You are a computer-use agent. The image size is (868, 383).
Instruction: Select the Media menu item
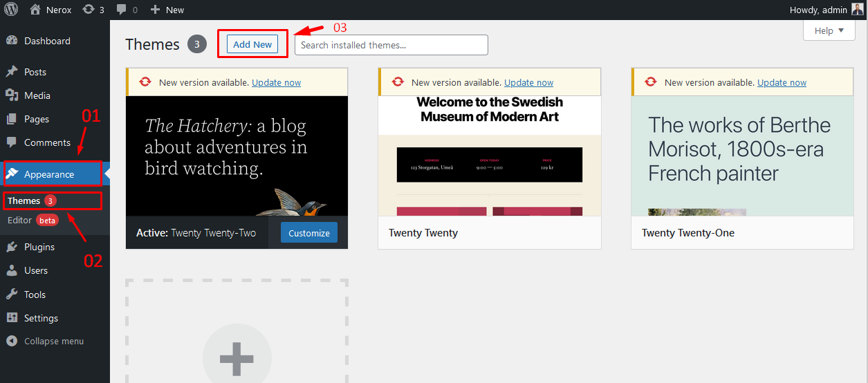tap(37, 95)
